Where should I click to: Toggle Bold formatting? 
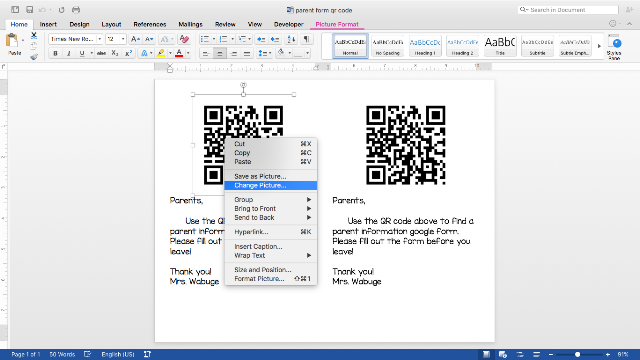pos(56,53)
